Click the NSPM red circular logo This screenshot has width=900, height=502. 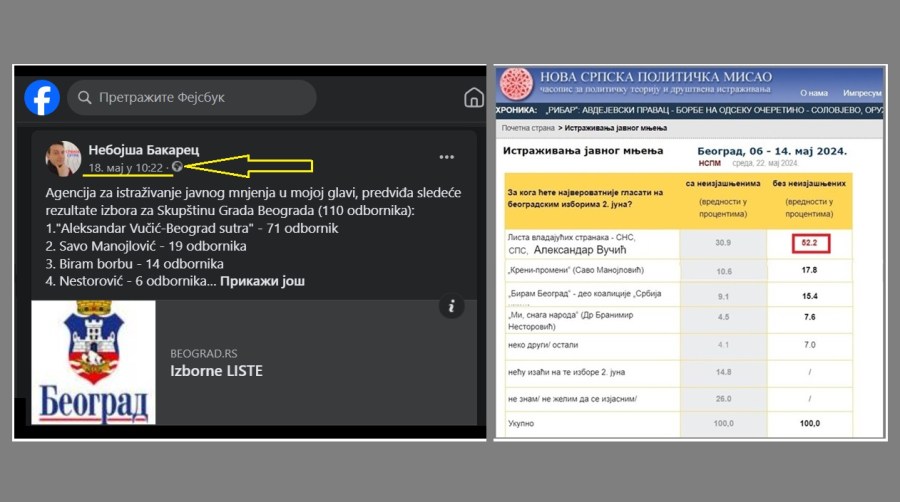coord(515,83)
